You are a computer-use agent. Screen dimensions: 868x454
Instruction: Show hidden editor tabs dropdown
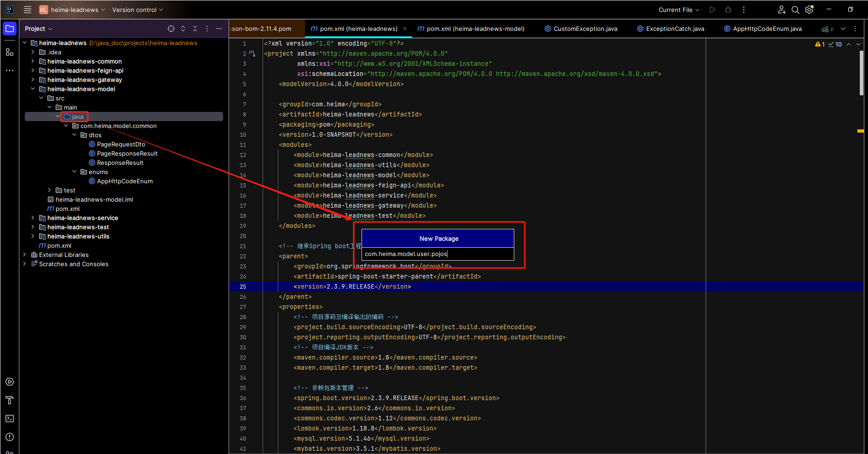843,29
